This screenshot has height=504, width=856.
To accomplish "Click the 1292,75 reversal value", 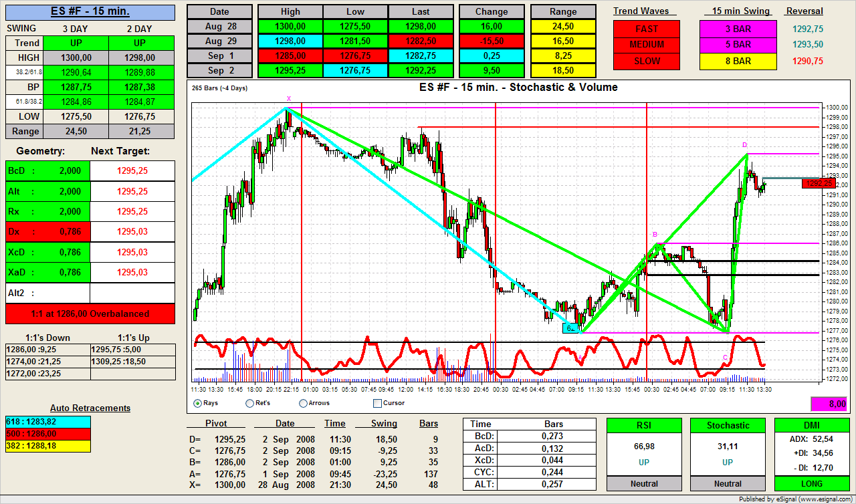I will (808, 29).
